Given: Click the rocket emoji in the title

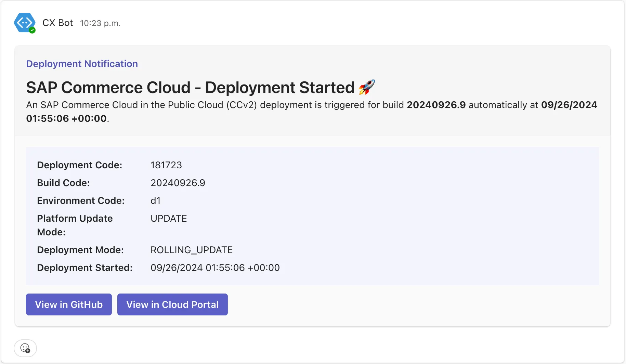Looking at the screenshot, I should point(367,87).
